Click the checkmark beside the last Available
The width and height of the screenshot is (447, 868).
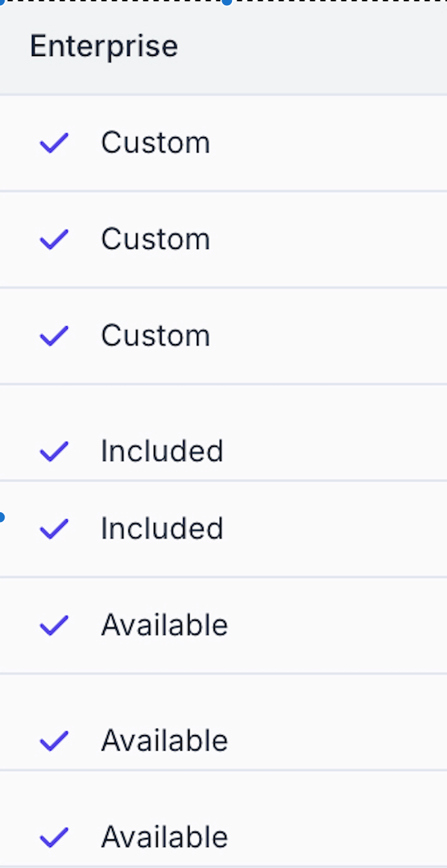tap(54, 837)
